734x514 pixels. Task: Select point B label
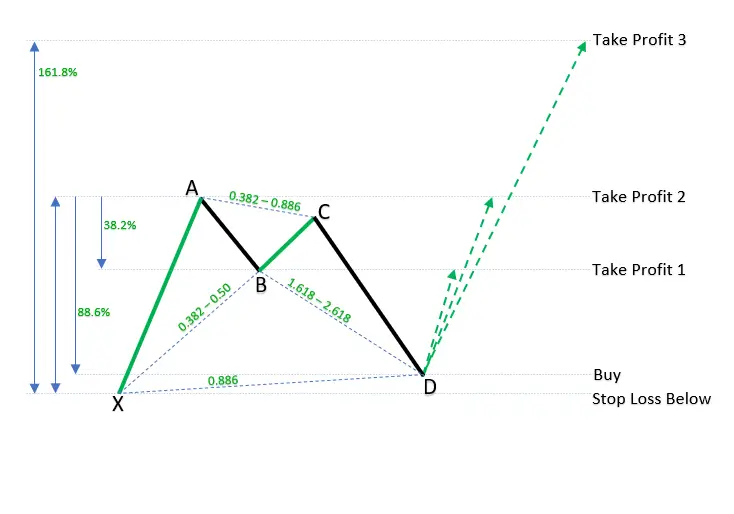coord(261,285)
